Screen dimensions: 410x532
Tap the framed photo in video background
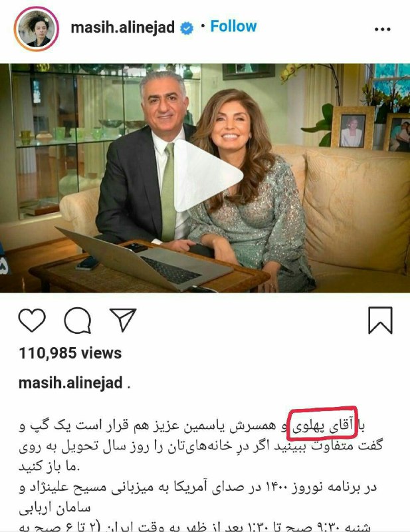[353, 127]
